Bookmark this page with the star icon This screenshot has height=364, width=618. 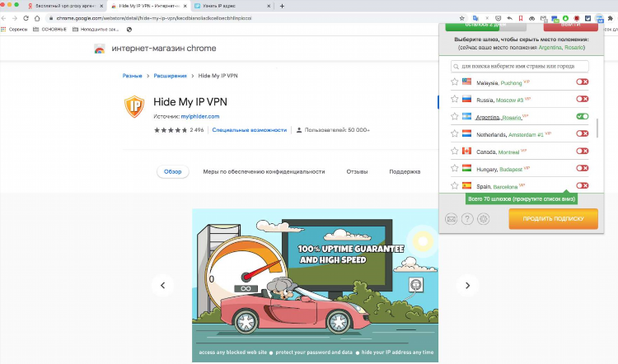tap(462, 18)
